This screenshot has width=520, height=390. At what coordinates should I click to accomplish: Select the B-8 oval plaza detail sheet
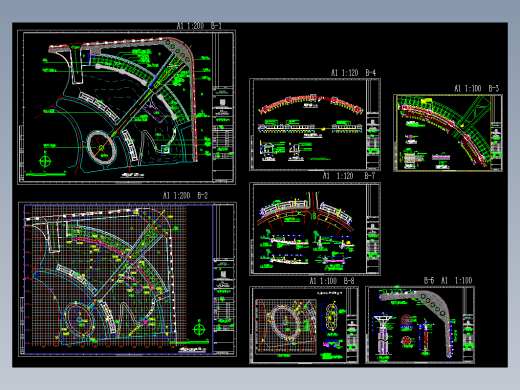(x=304, y=325)
